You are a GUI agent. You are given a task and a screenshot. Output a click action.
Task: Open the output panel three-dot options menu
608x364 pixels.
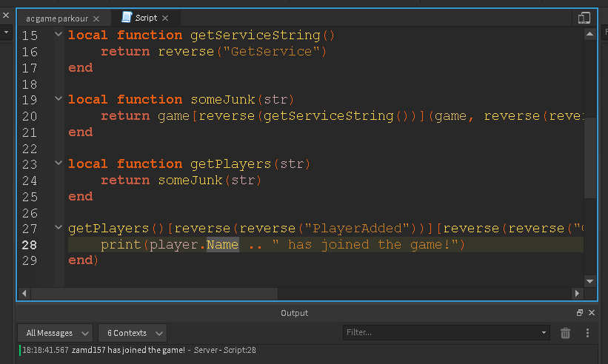tap(587, 333)
